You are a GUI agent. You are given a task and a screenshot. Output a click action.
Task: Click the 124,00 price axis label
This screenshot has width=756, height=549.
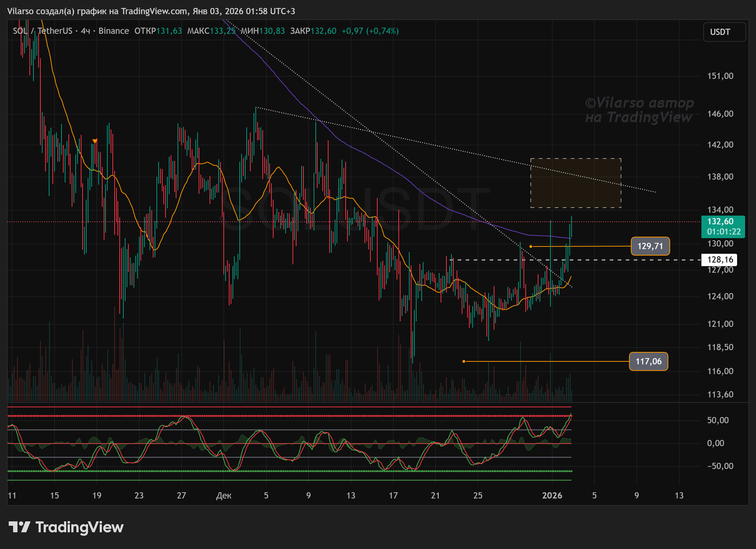click(x=720, y=296)
